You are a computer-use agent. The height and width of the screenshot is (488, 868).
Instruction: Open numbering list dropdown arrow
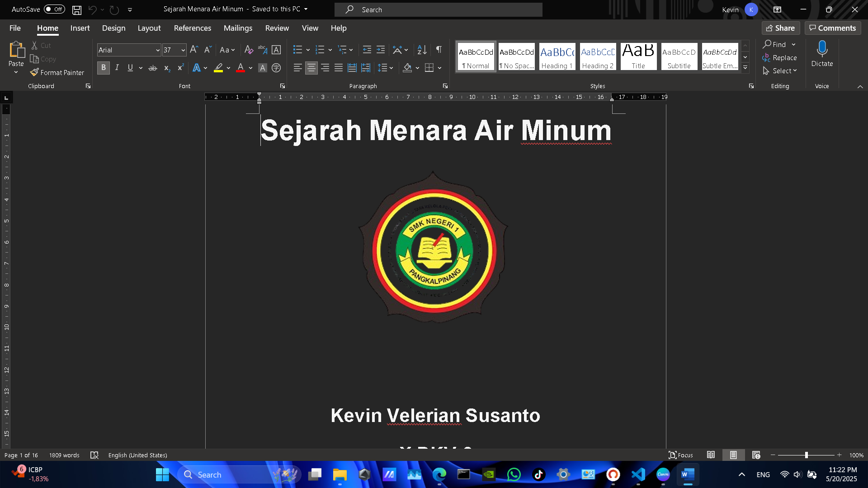tap(330, 50)
